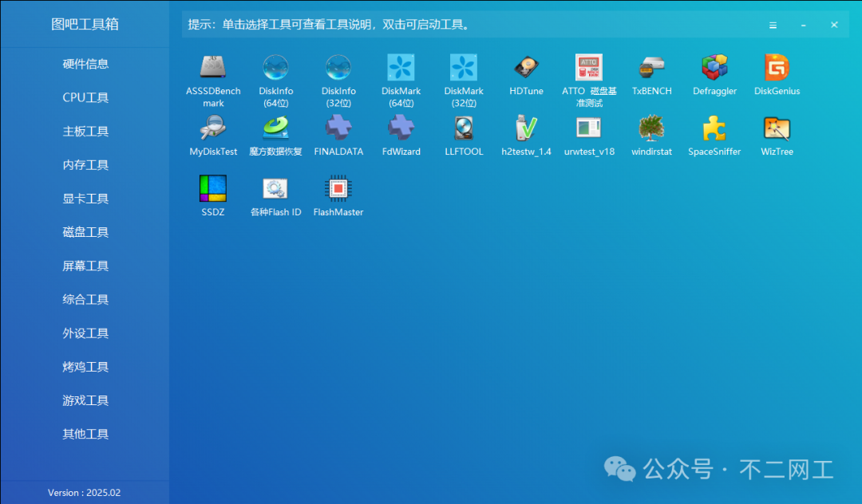The width and height of the screenshot is (862, 504).
Task: Click the WizTree icon
Action: pyautogui.click(x=777, y=128)
